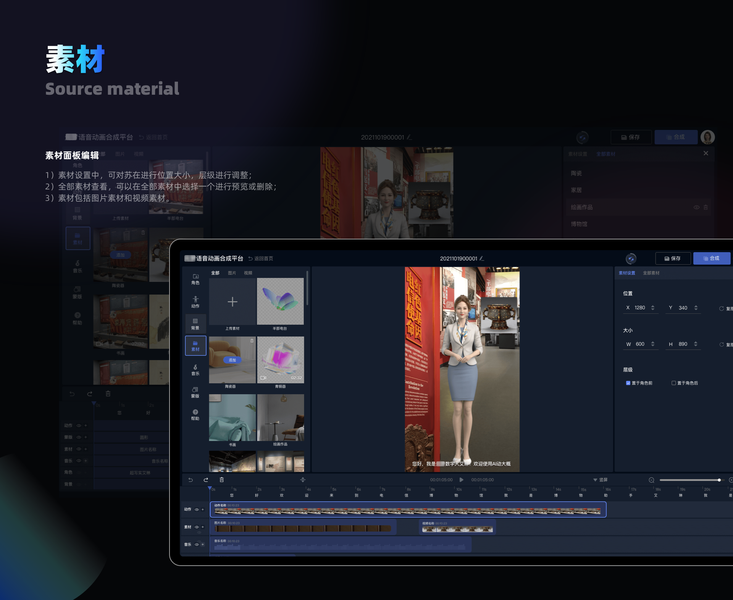This screenshot has width=733, height=600.
Task: Click the play button between timecodes
Action: pos(461,480)
